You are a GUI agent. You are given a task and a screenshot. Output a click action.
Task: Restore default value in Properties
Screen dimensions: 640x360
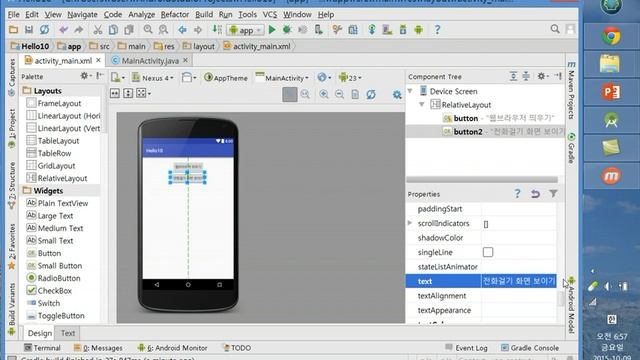[535, 194]
